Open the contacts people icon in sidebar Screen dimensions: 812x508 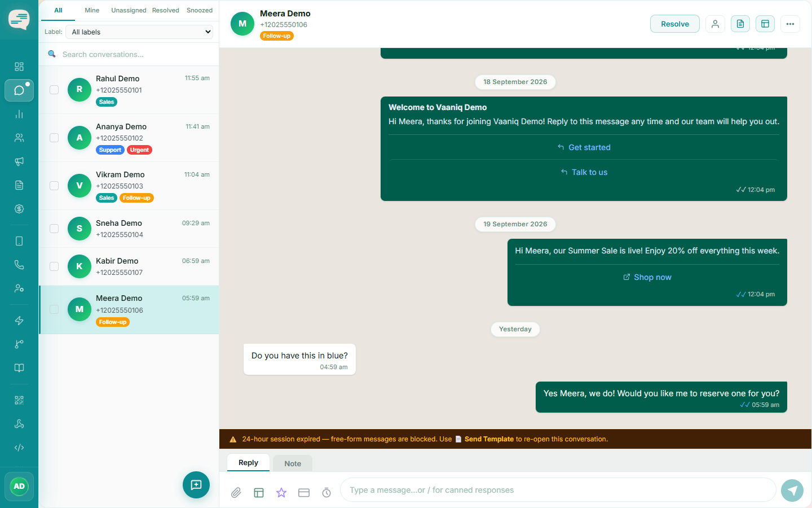[x=19, y=138]
